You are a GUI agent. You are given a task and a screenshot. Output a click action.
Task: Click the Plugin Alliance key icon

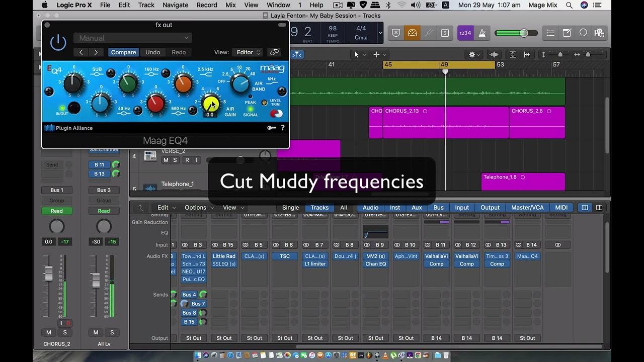(272, 128)
